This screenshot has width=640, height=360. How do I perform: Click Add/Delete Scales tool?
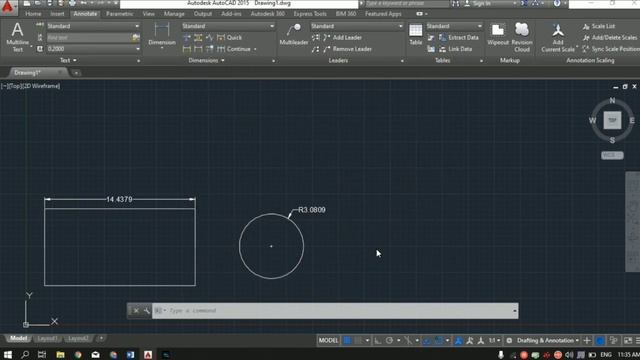coord(610,38)
